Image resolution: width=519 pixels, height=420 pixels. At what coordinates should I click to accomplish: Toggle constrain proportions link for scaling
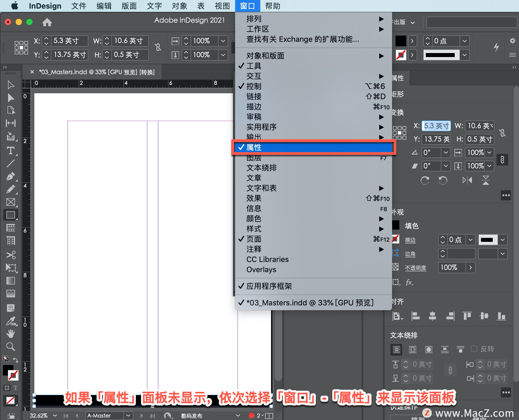502,160
